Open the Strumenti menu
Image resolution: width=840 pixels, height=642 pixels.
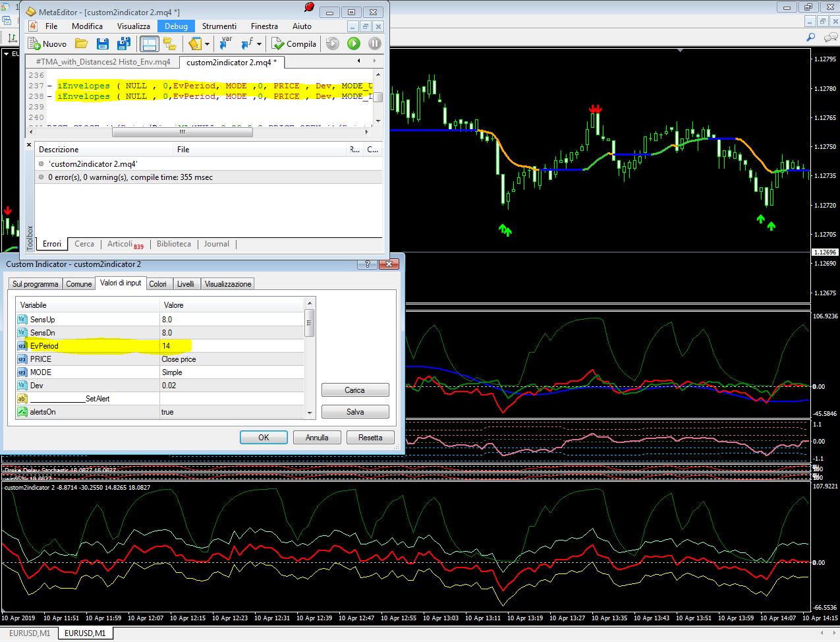[219, 26]
